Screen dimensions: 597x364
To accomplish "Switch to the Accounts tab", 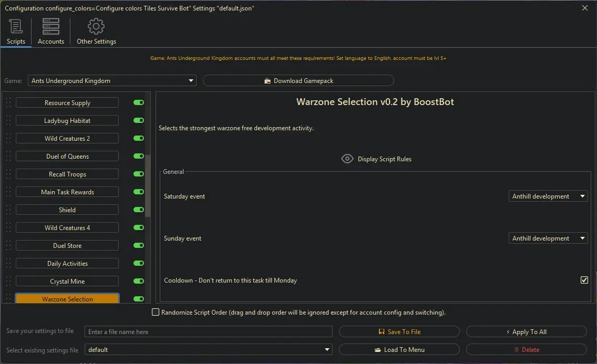I will point(50,32).
